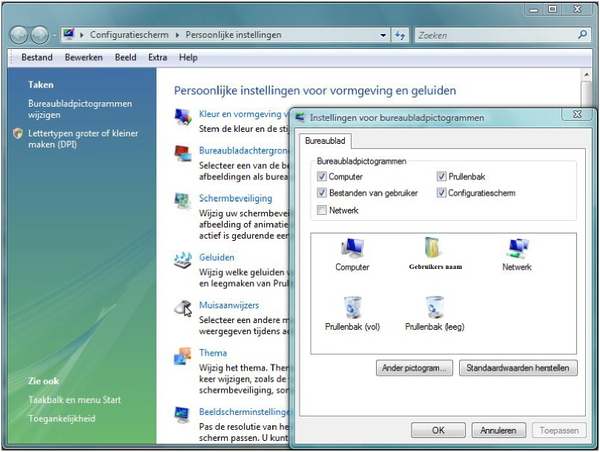Close the bureaubladpictogrammen dialog

point(577,114)
